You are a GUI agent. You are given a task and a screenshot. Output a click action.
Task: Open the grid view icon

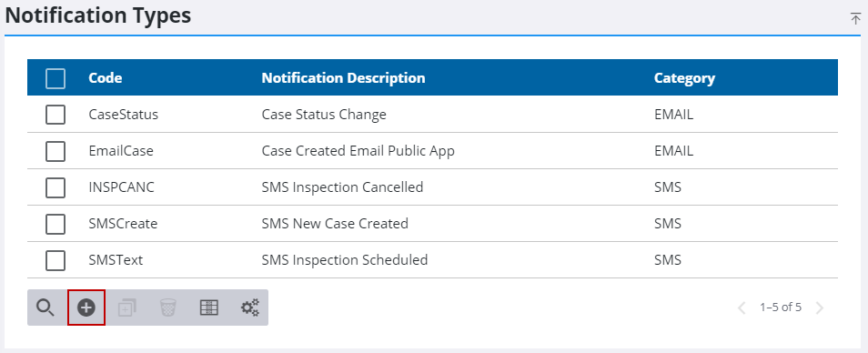click(x=208, y=308)
